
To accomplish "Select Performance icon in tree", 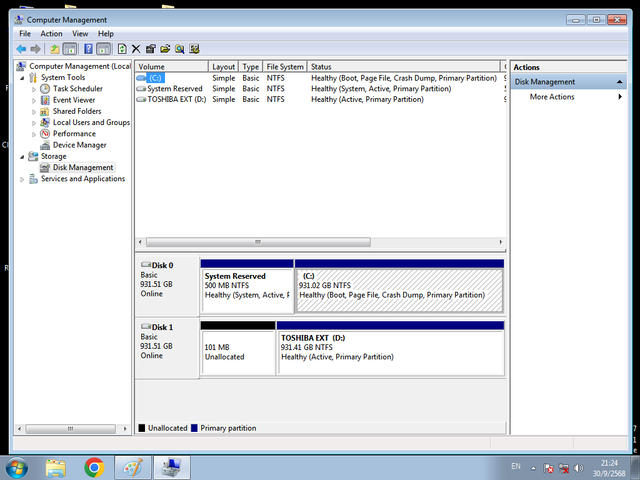I will (x=45, y=133).
